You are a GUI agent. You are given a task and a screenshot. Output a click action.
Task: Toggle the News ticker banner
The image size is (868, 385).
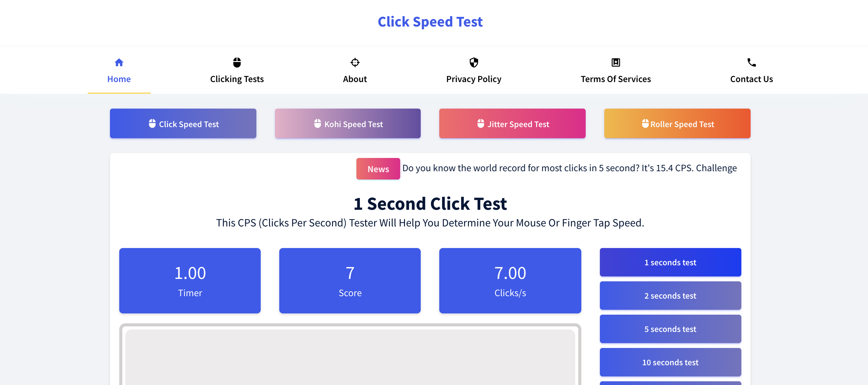tap(378, 168)
